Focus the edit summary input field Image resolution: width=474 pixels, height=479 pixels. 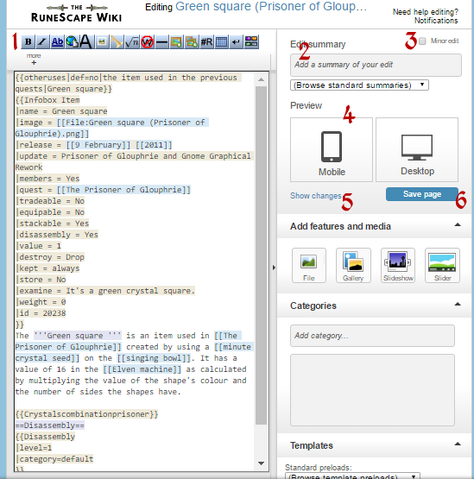(376, 65)
